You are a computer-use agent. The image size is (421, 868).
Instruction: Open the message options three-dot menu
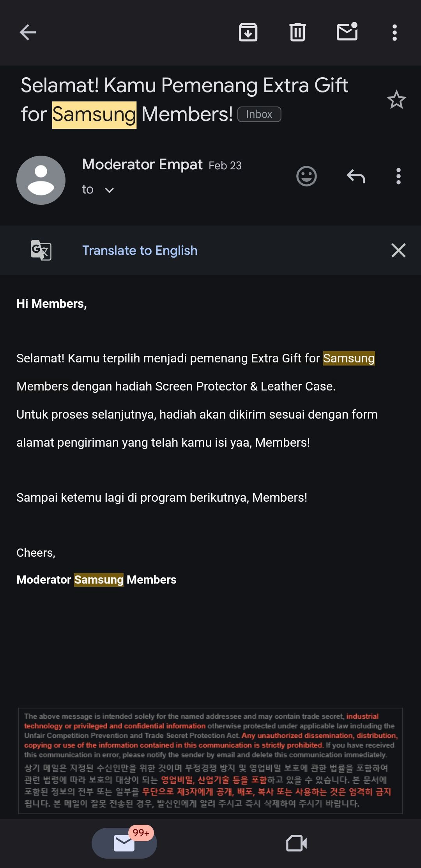tap(398, 176)
